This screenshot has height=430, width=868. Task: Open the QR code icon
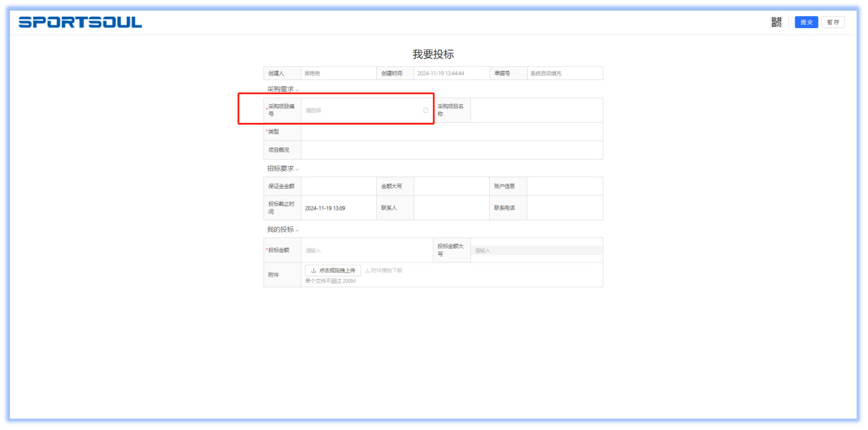[776, 22]
